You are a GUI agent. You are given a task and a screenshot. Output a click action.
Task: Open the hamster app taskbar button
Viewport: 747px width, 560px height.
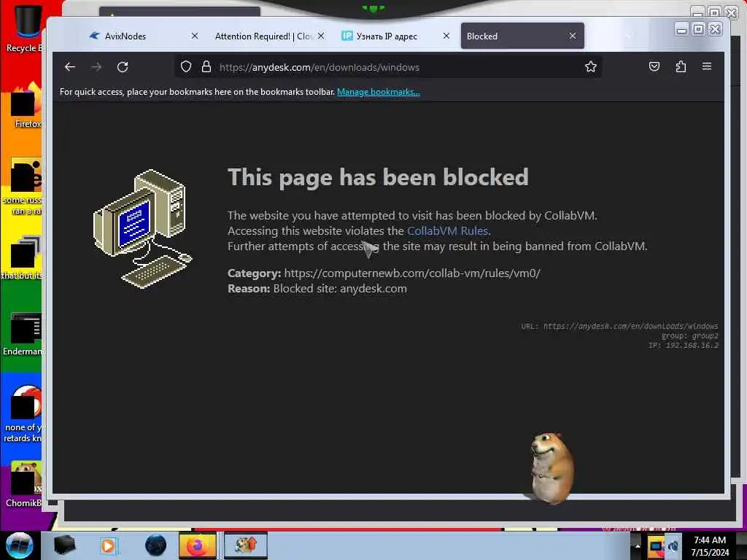(245, 545)
